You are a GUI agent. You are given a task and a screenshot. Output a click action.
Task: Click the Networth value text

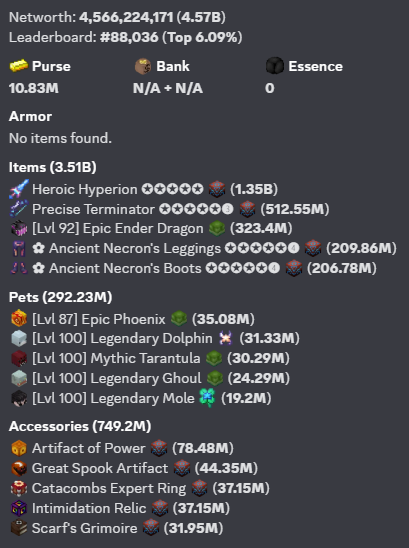pos(152,17)
